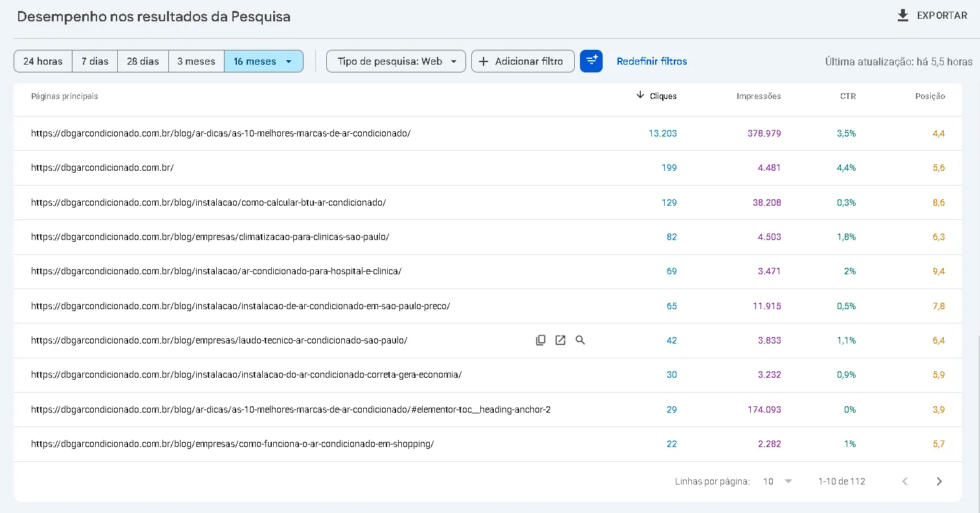Select the 7 dias range
The height and width of the screenshot is (513, 980).
(95, 61)
